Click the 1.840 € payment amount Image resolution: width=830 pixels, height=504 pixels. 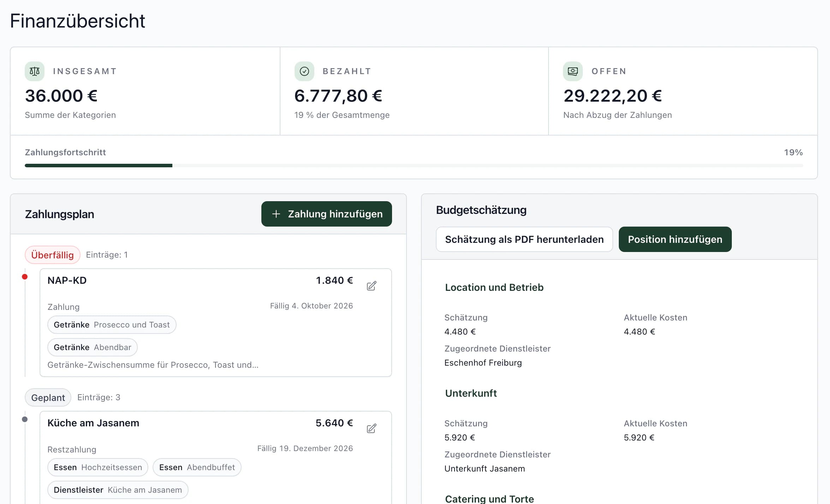(x=334, y=280)
